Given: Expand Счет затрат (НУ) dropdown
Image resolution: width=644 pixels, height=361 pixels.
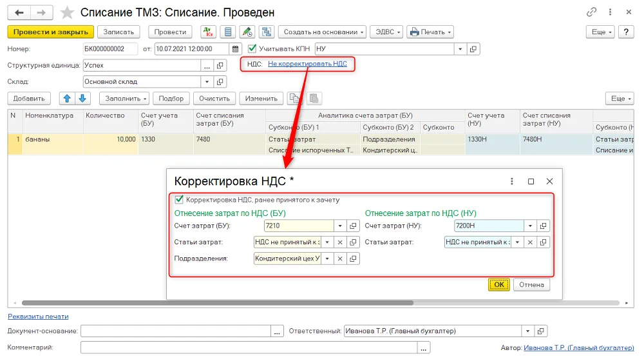Looking at the screenshot, I should 530,226.
